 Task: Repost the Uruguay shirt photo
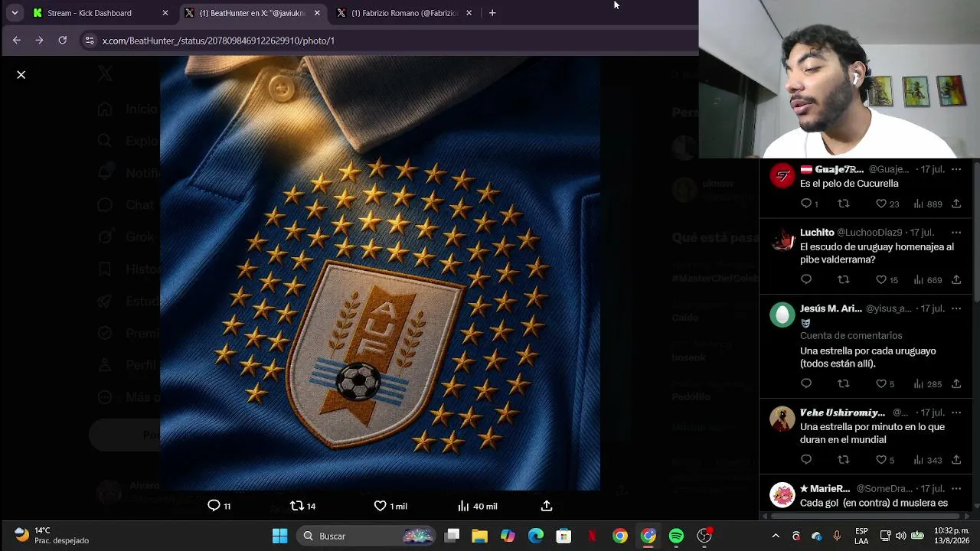click(x=302, y=506)
